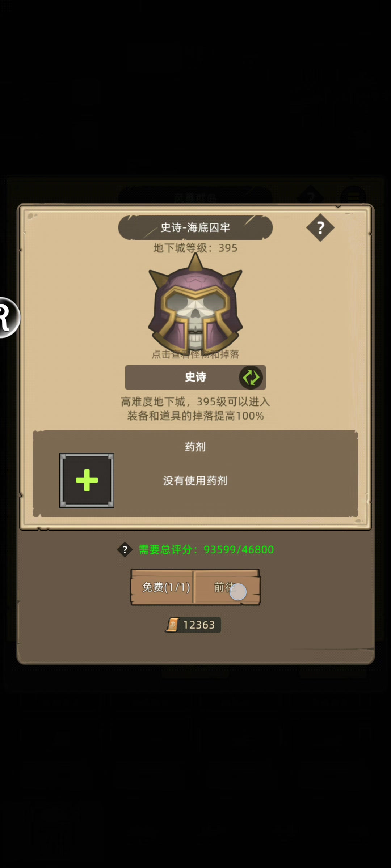Click the 点击查看怪物和掉落 hint text

coord(195,354)
